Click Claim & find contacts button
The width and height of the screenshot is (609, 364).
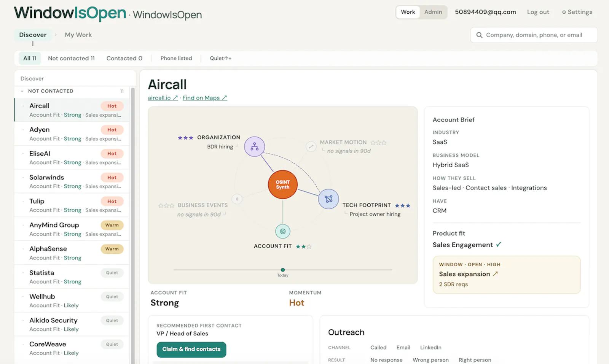pos(191,350)
